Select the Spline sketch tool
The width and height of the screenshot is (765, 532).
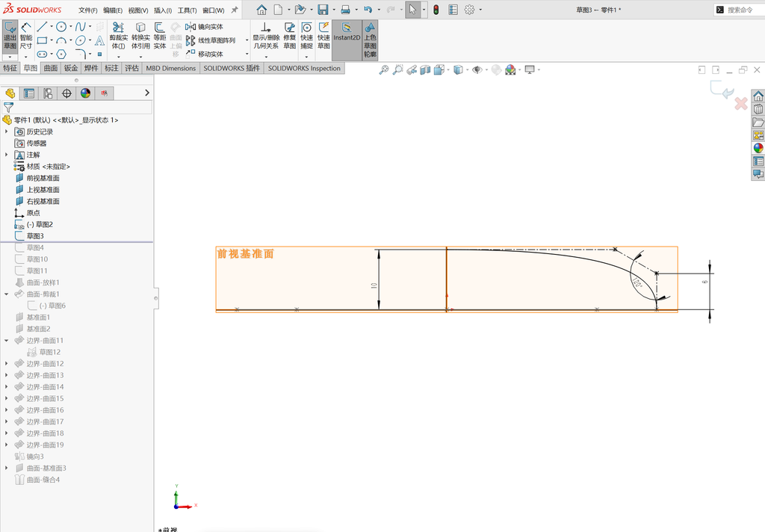click(x=81, y=27)
